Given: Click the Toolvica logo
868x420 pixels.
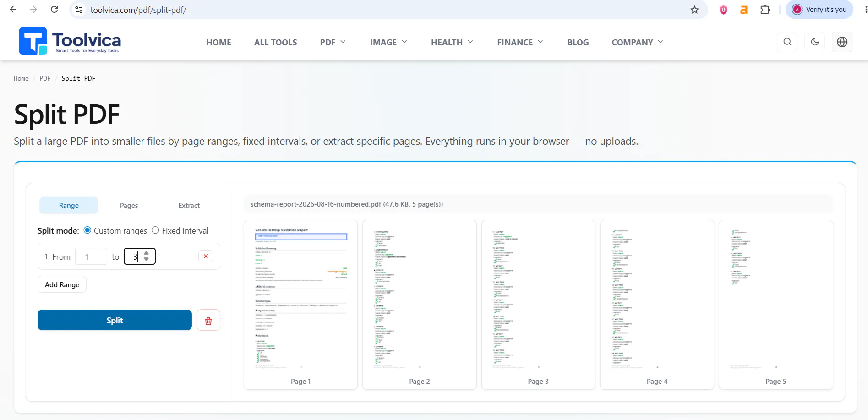Looking at the screenshot, I should [x=70, y=41].
